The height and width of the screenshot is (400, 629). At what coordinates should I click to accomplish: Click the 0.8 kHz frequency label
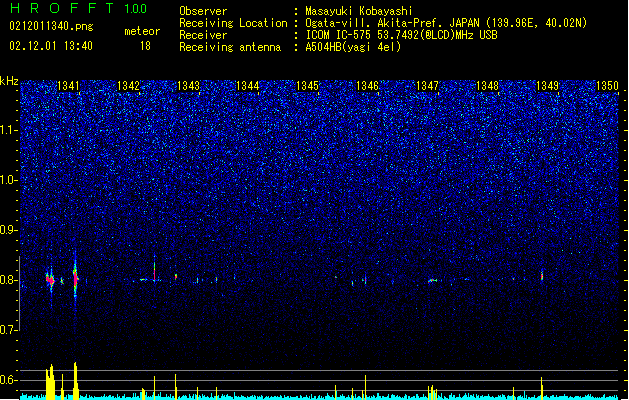click(8, 280)
